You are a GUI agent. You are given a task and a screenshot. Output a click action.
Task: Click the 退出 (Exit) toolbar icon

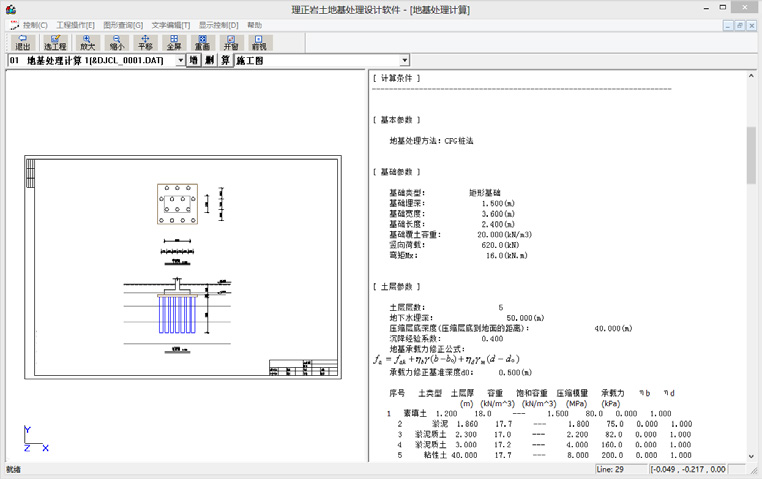22,43
